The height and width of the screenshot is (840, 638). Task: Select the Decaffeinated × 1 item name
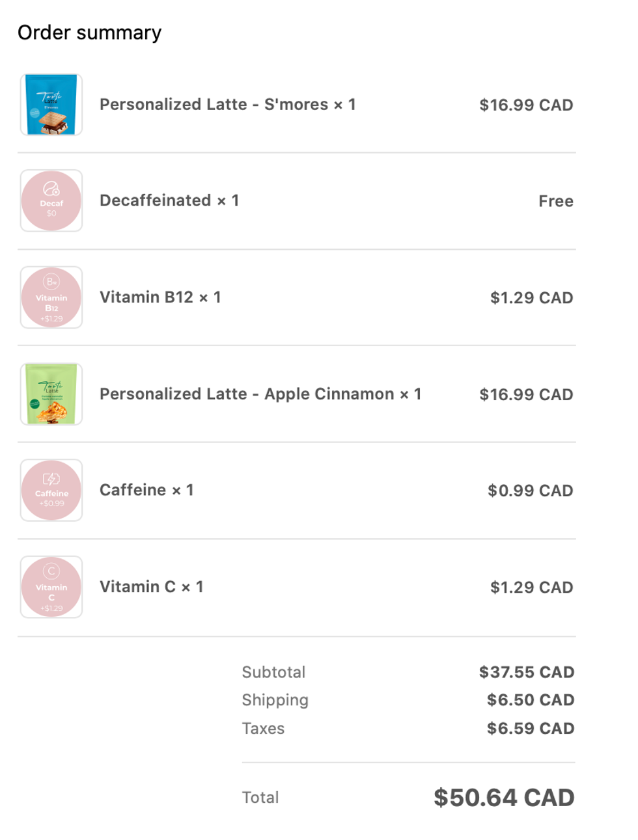[169, 200]
